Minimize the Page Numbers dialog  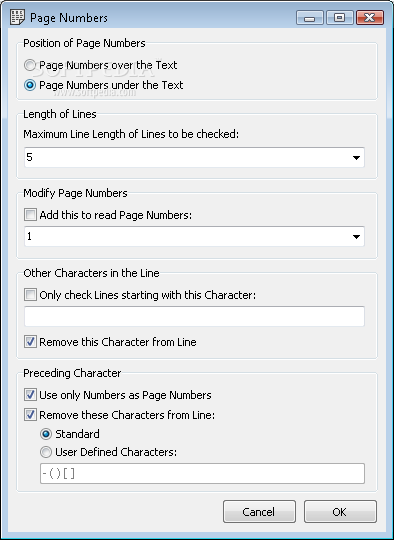(x=310, y=18)
